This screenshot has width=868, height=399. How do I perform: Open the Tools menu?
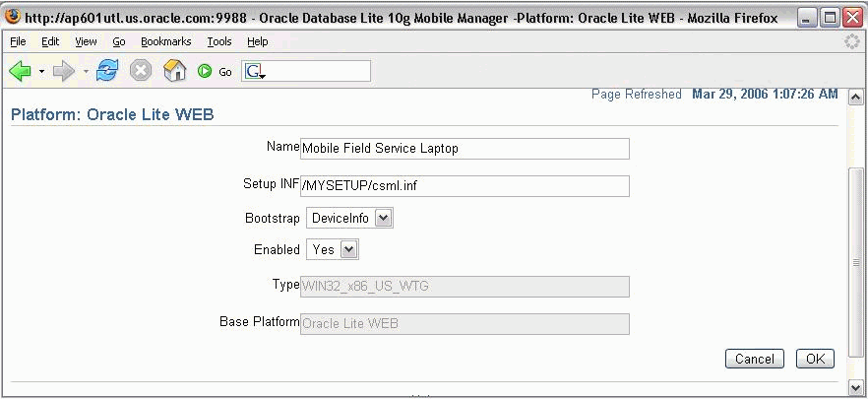point(219,41)
